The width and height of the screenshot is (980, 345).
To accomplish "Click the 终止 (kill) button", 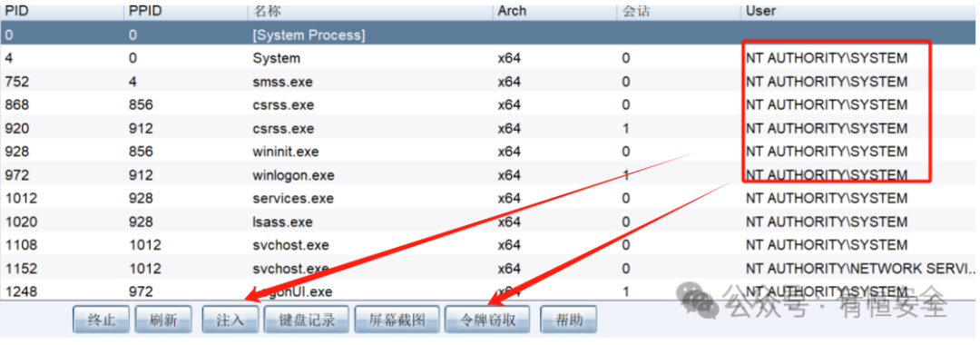I will (x=102, y=320).
